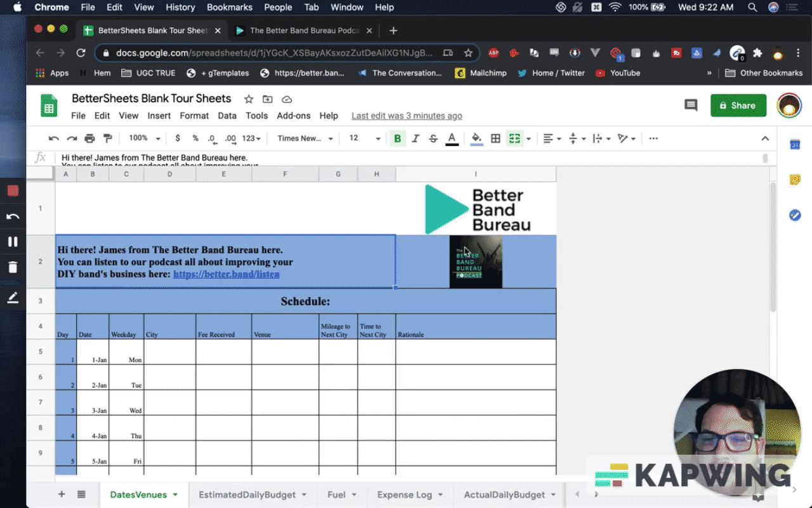Expand merge type options arrow
The width and height of the screenshot is (812, 508).
pos(528,138)
